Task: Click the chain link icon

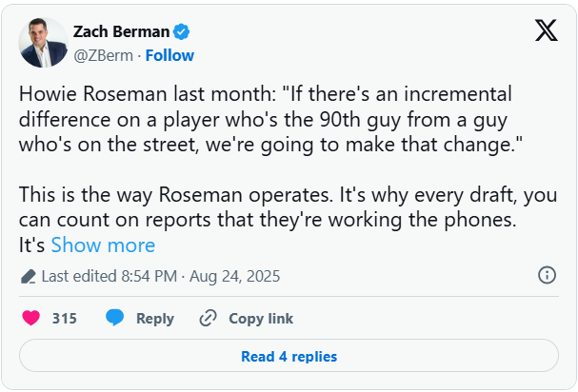Action: (208, 319)
